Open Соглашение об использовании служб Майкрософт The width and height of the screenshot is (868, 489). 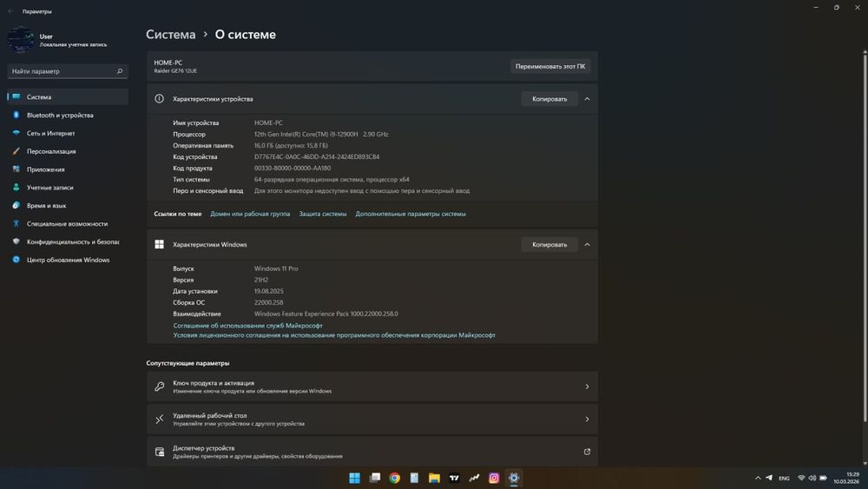pos(247,326)
